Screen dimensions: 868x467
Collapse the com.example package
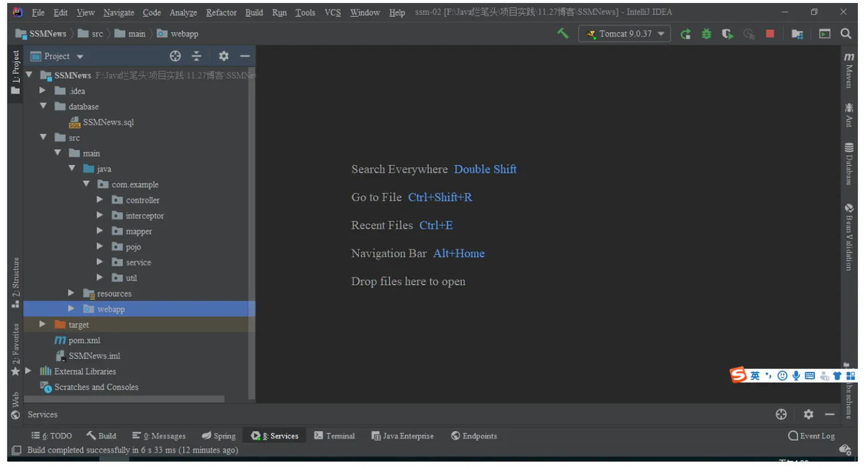point(86,184)
